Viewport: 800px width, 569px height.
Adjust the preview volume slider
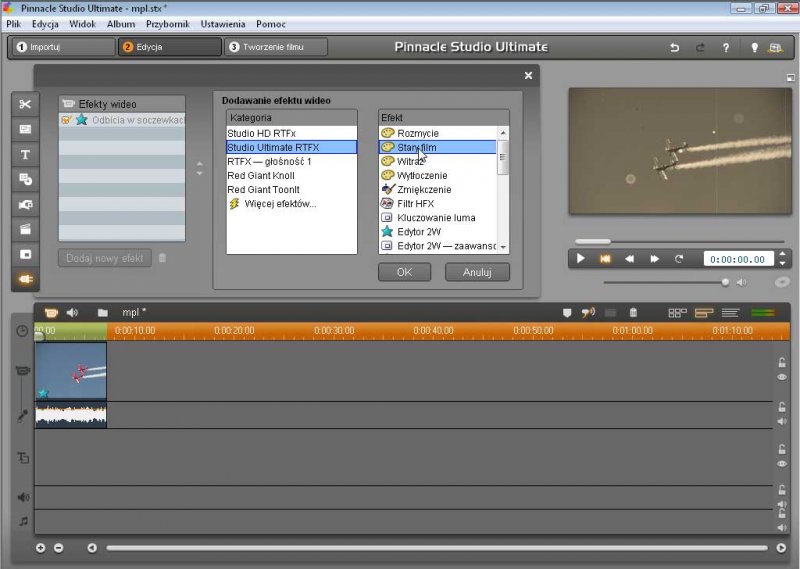[x=726, y=282]
